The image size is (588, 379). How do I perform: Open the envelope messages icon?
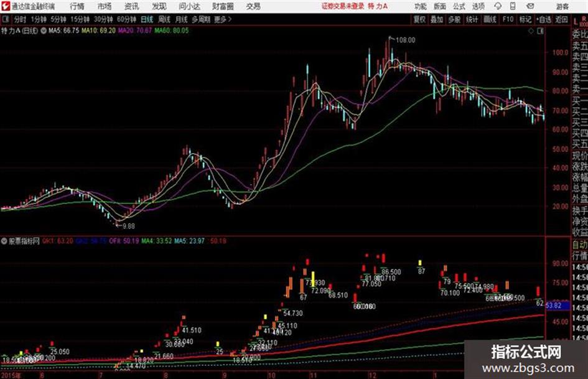530,6
